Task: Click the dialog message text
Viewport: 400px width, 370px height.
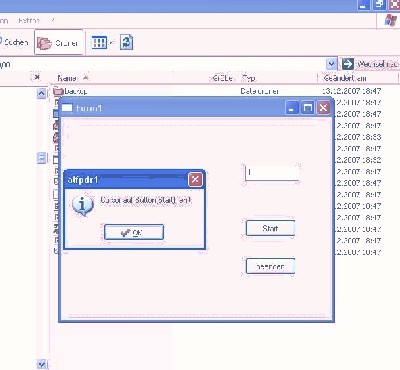Action: point(146,200)
